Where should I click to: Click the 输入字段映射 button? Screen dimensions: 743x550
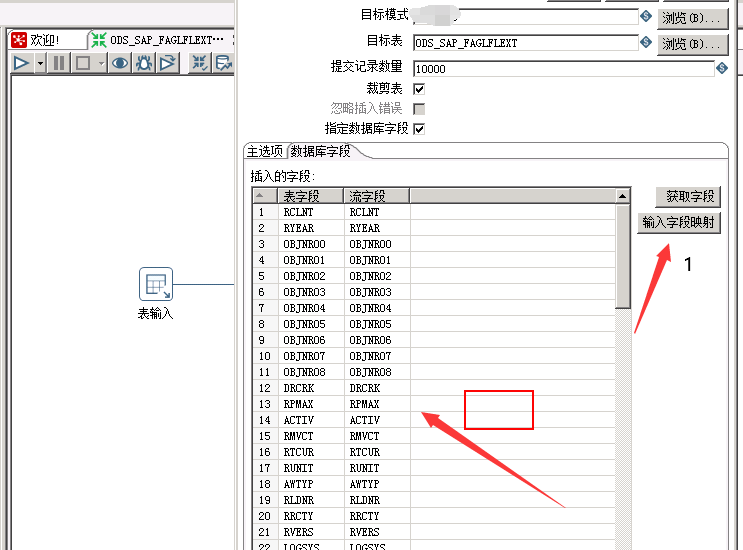tap(679, 222)
